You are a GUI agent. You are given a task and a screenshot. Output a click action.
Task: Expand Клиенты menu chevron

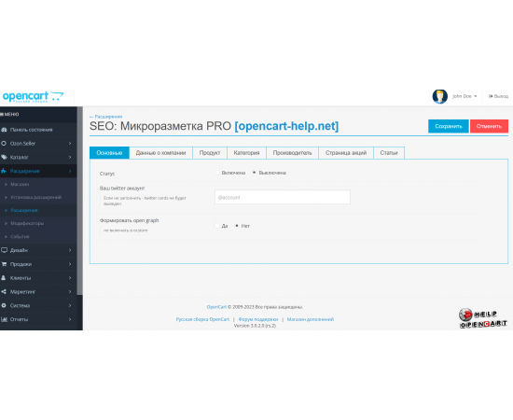pos(70,278)
